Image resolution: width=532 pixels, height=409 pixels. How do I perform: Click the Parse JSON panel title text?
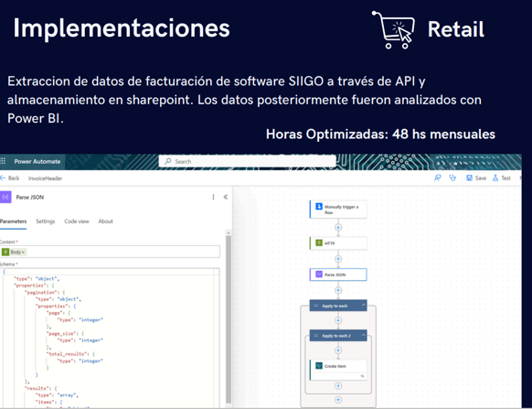point(30,197)
